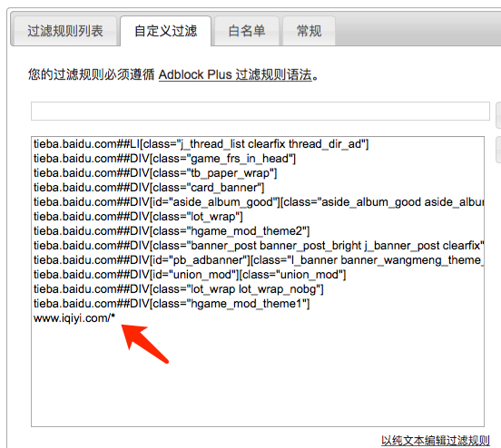Screen dimensions: 501x448
Task: Select the aside_album_good filter rule
Action: tap(258, 202)
